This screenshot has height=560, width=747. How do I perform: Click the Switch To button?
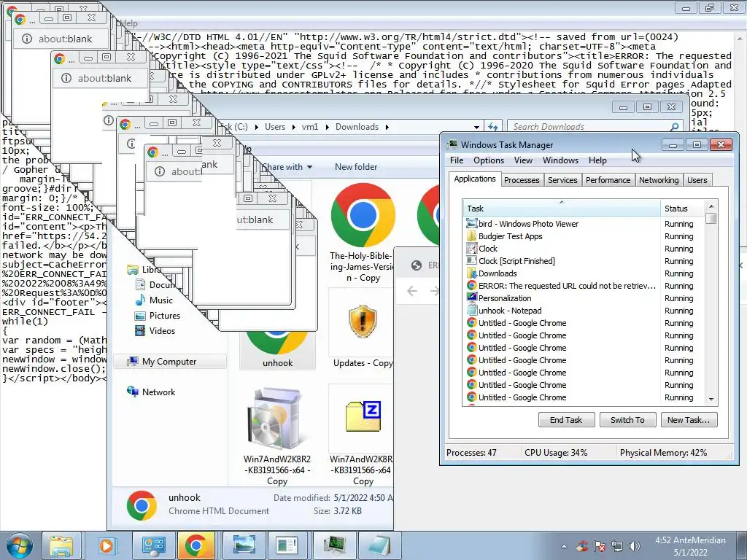(x=627, y=420)
